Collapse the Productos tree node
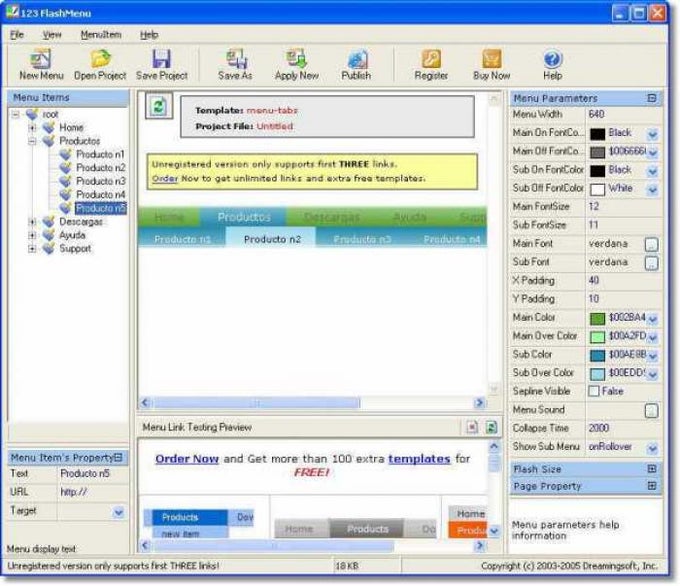This screenshot has width=680, height=586. pos(32,141)
